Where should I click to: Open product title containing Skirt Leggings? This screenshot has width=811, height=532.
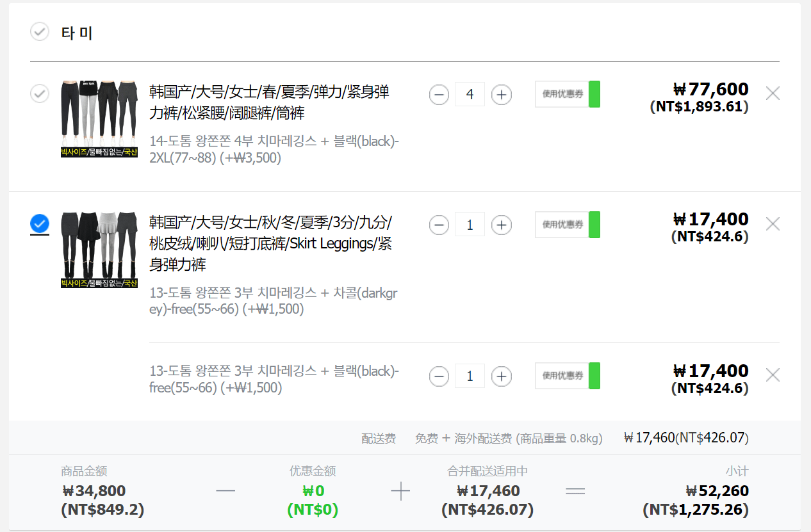point(271,243)
